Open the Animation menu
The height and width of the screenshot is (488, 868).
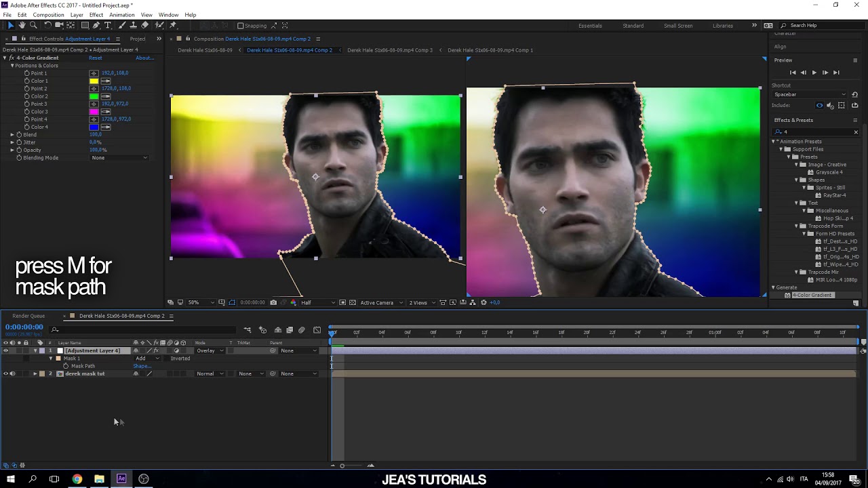point(122,15)
